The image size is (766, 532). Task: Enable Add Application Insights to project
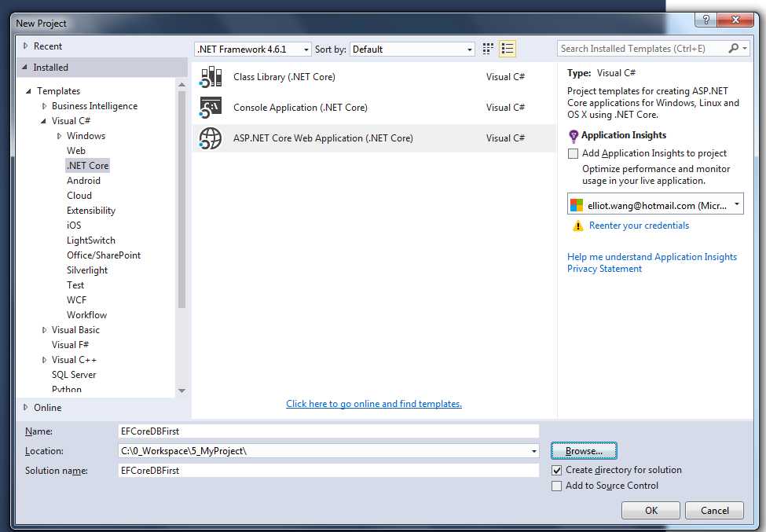[573, 153]
